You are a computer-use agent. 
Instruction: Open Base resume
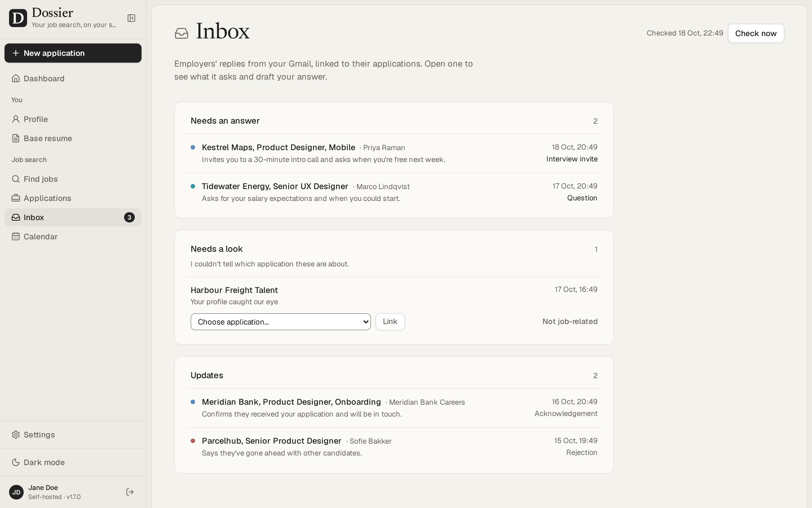[73, 138]
